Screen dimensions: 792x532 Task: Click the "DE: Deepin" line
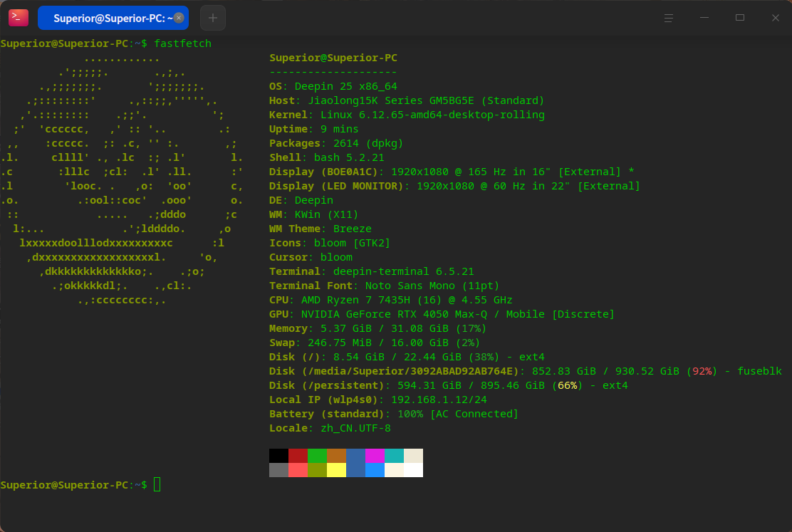pos(301,200)
